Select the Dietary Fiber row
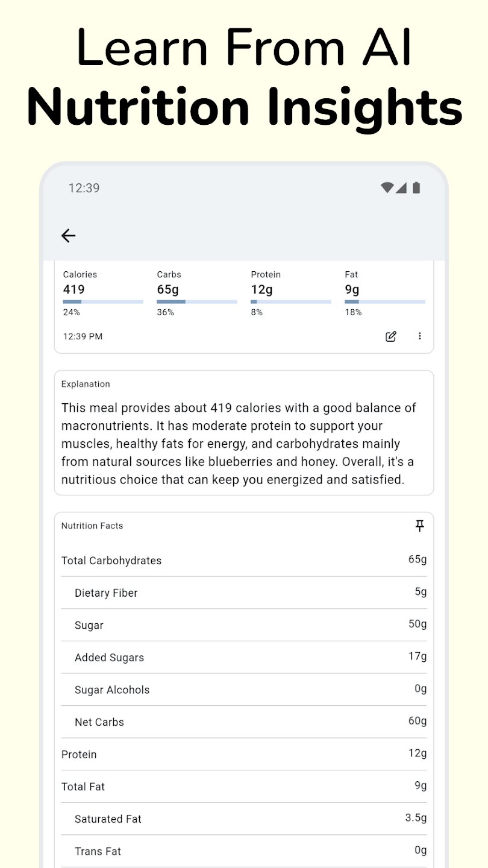This screenshot has width=488, height=868. click(244, 593)
